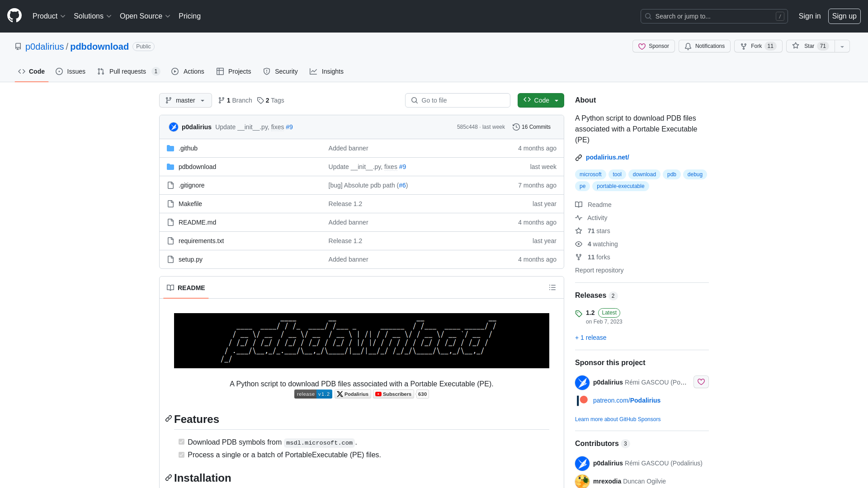868x488 pixels.
Task: Check the second feature checkbox item
Action: tap(181, 455)
